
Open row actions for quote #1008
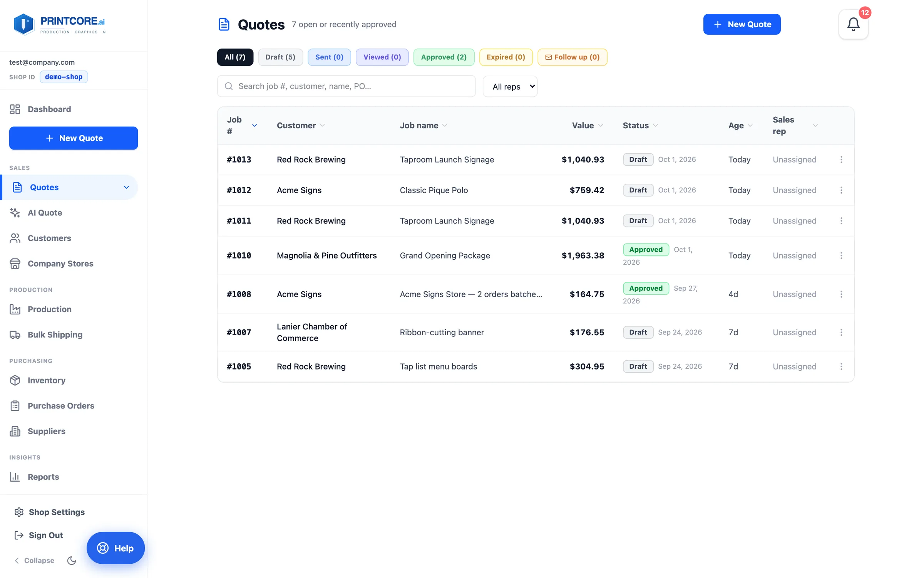coord(841,294)
